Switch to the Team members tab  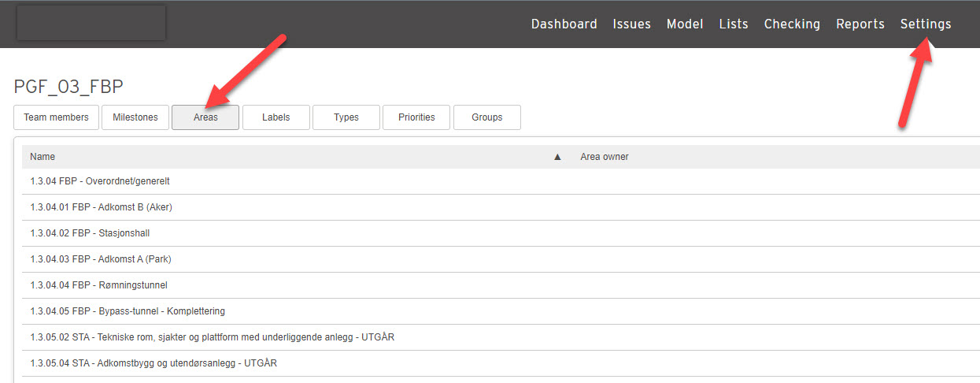[x=57, y=117]
